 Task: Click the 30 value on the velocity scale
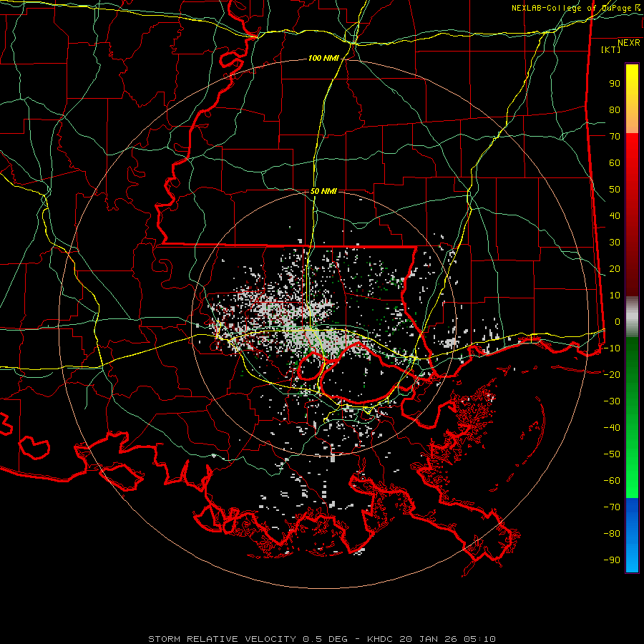(615, 243)
